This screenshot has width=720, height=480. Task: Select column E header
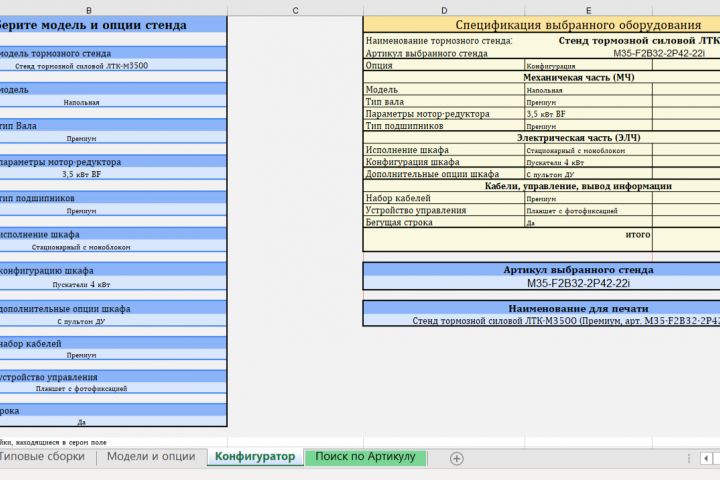pos(588,10)
